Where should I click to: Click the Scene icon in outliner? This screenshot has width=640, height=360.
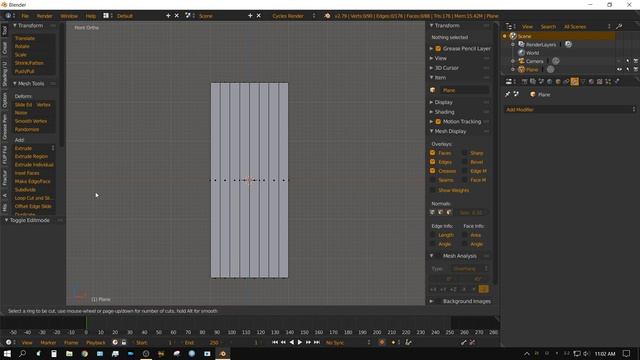[x=513, y=36]
